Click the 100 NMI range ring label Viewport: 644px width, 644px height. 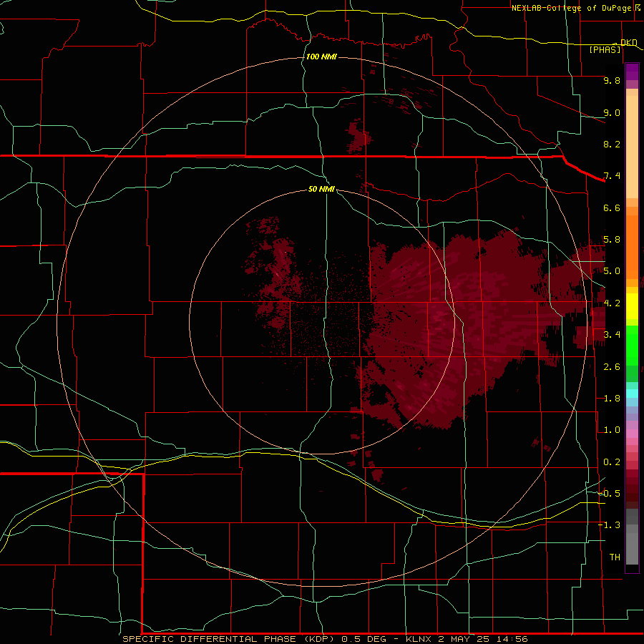click(321, 57)
